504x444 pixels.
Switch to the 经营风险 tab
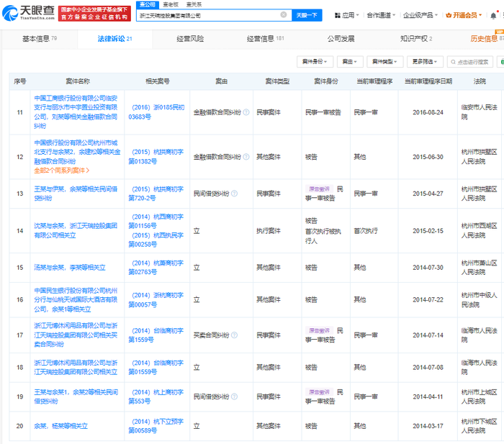click(x=190, y=39)
